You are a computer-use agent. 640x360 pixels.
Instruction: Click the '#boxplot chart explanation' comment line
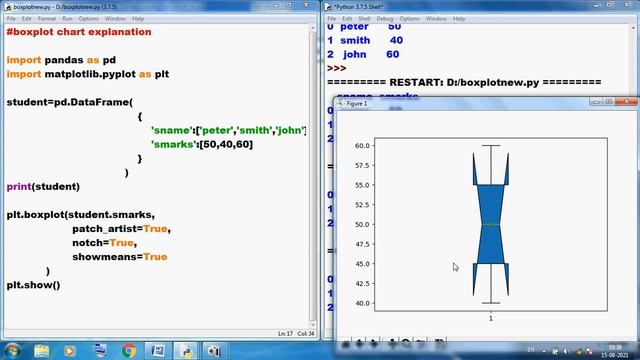click(x=79, y=32)
